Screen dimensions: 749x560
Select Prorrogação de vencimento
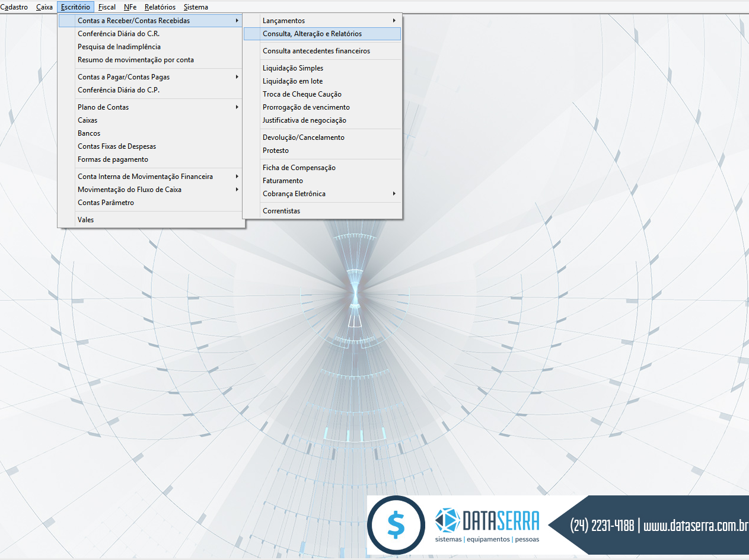click(322, 107)
